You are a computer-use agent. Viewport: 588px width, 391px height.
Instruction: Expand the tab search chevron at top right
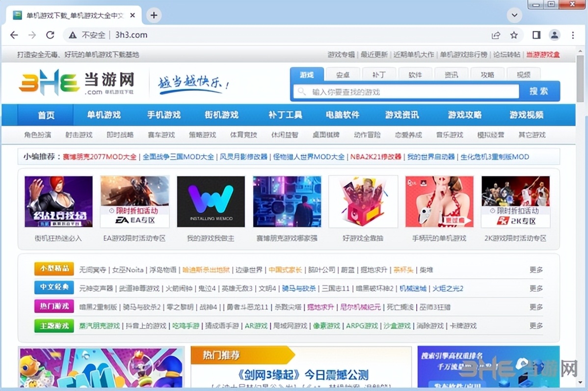[x=514, y=15]
